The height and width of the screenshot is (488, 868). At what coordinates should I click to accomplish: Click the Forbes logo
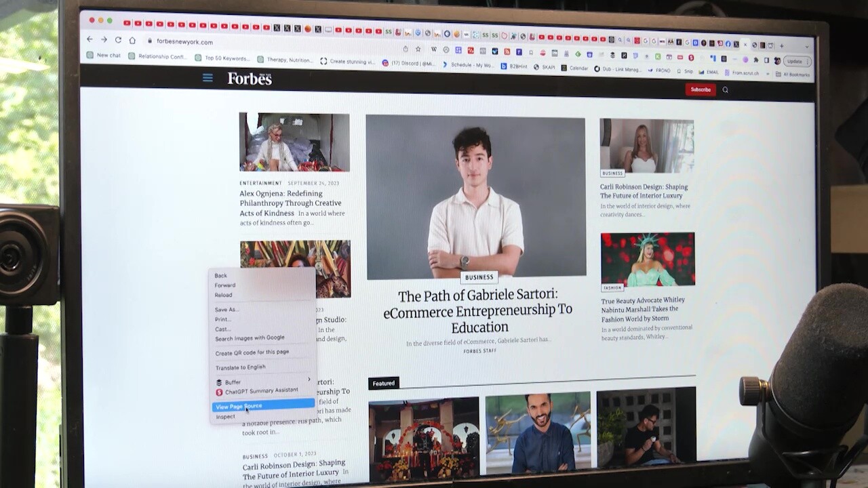(x=250, y=79)
